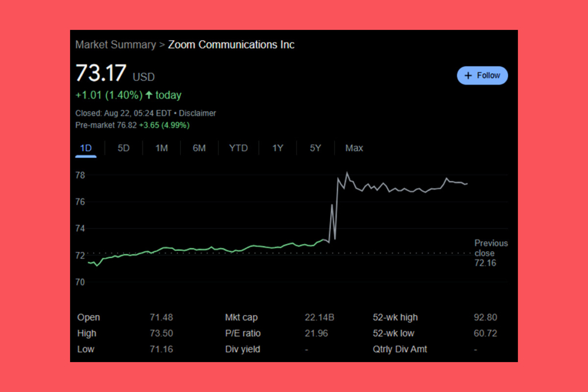Image resolution: width=588 pixels, height=392 pixels.
Task: Select the 6M time range
Action: tap(199, 148)
